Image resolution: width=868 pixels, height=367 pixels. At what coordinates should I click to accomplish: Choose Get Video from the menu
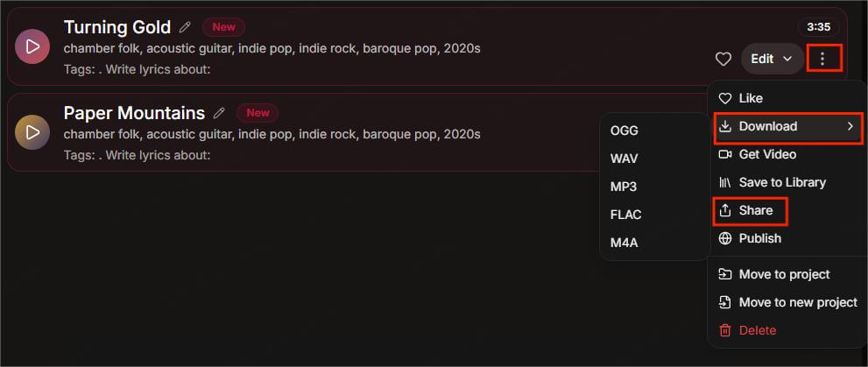(x=766, y=154)
